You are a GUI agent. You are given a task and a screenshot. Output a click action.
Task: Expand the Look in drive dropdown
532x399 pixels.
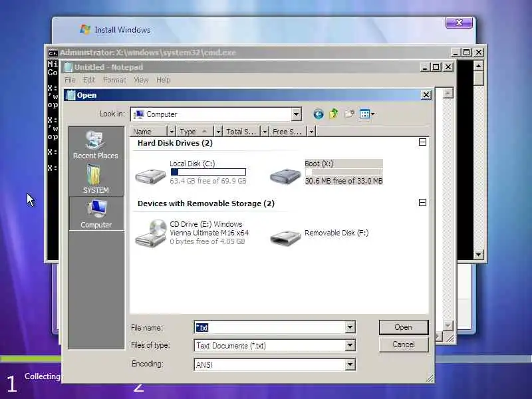coord(296,114)
